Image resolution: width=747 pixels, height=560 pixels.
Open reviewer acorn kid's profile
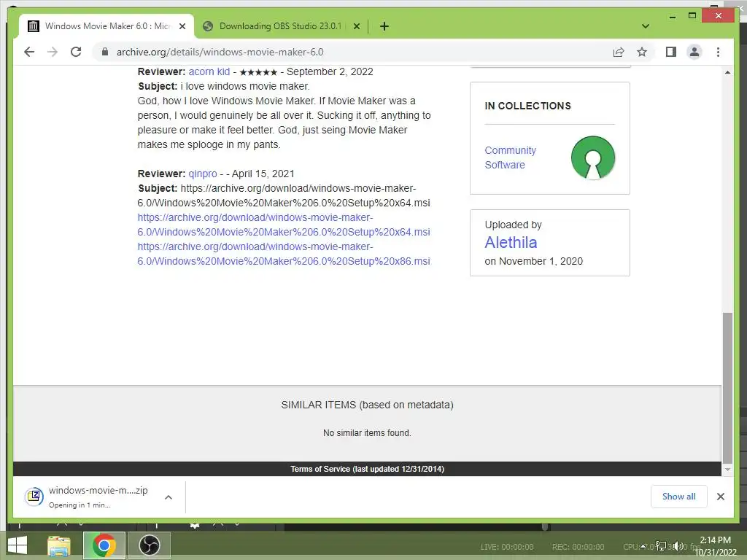coord(209,71)
